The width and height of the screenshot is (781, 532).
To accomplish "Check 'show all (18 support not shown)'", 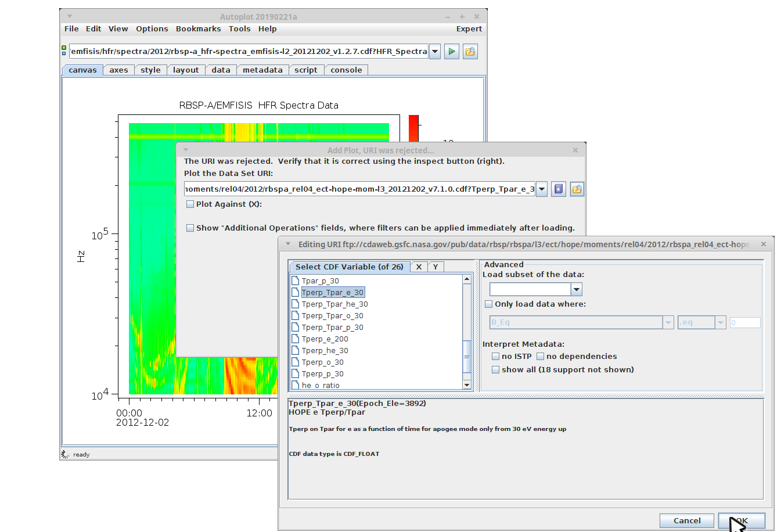I will [x=495, y=370].
